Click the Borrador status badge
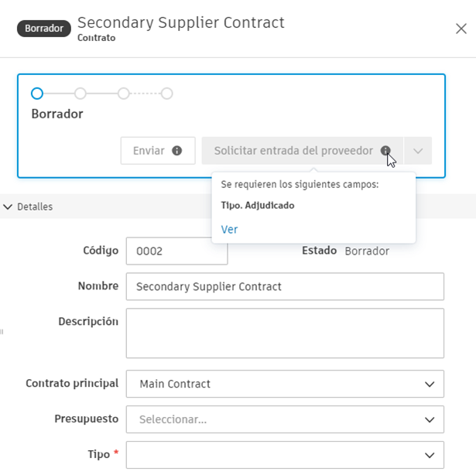 pyautogui.click(x=44, y=29)
